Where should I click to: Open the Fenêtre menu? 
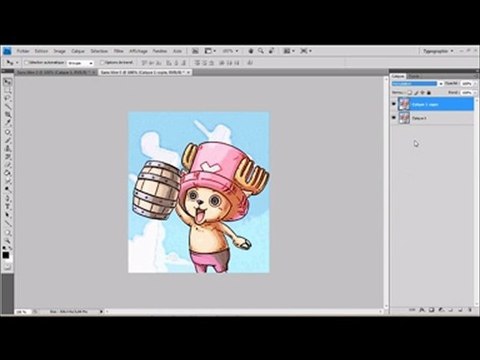[160, 51]
